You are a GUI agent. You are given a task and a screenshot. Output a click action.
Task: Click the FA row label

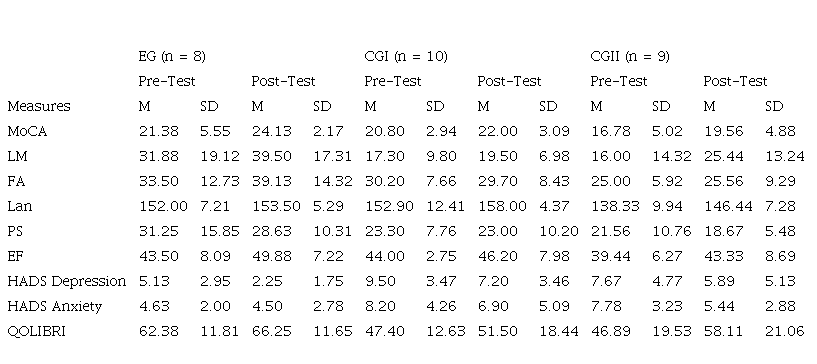(x=16, y=181)
